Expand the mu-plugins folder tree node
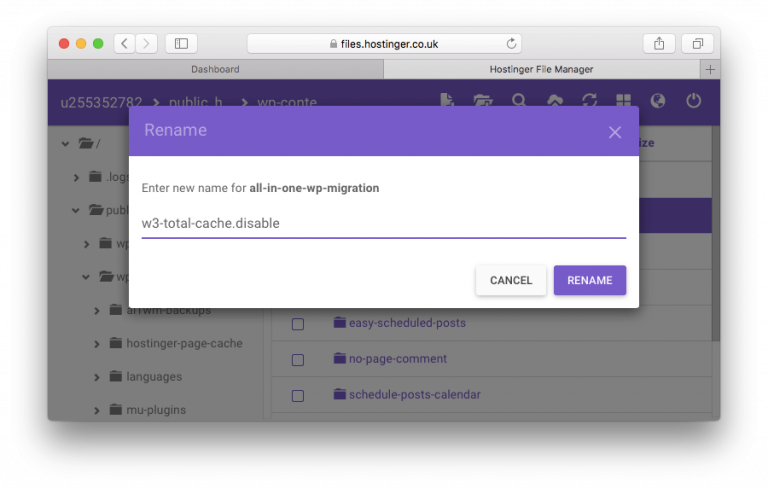Viewport: 768px width, 489px height. (x=96, y=411)
